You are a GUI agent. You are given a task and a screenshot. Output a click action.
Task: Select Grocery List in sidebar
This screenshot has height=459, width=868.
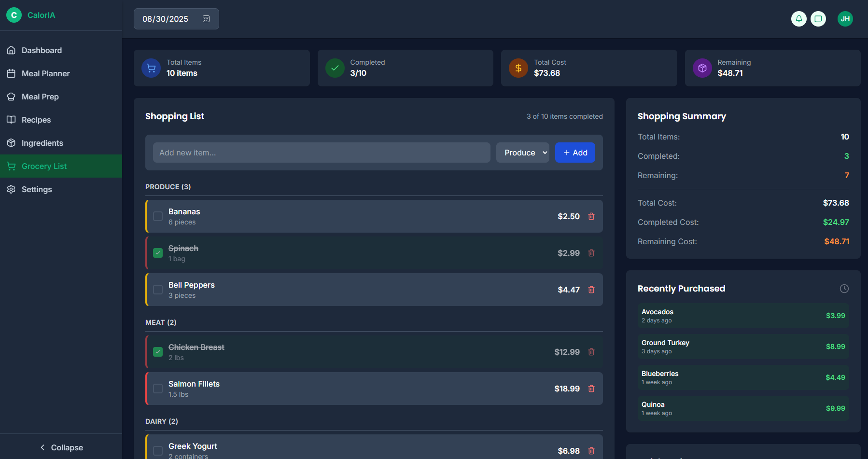click(x=61, y=166)
